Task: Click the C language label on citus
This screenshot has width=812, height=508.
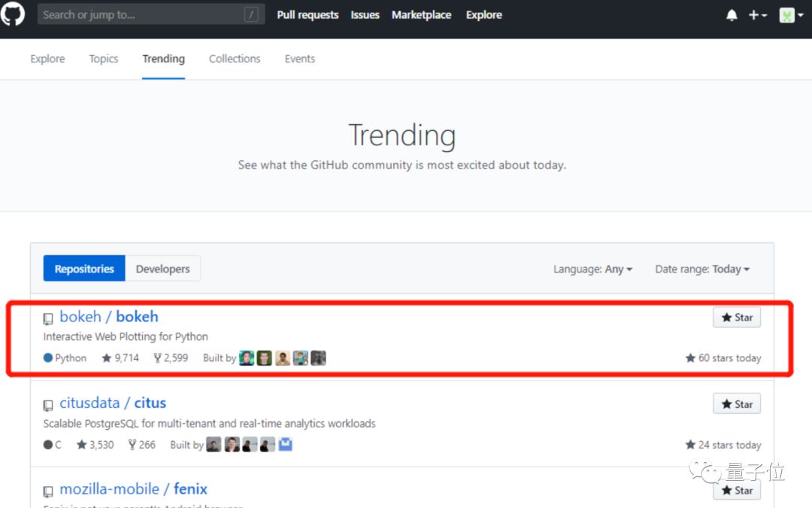Action: click(53, 445)
